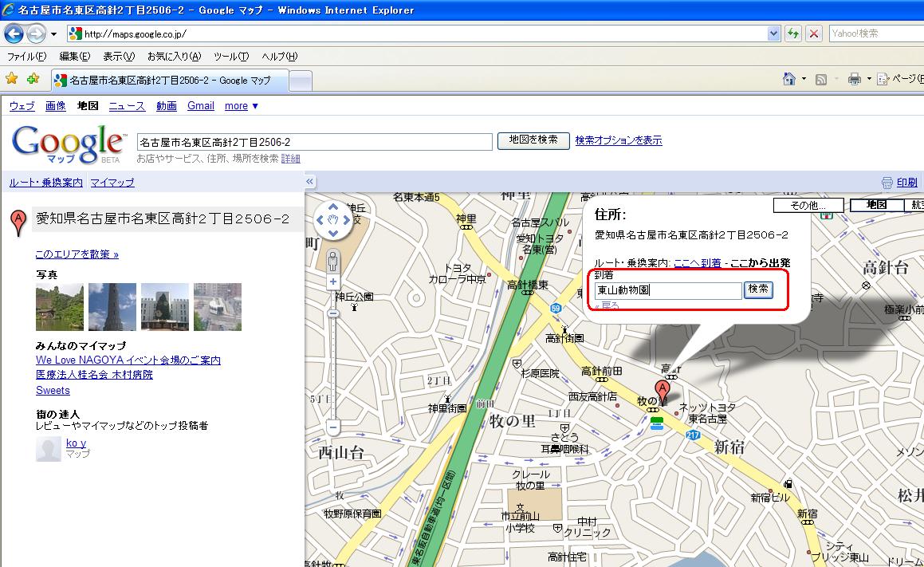Screen dimensions: 924x567
Task: Click the Add to Favorites star-plus icon
Action: point(33,79)
